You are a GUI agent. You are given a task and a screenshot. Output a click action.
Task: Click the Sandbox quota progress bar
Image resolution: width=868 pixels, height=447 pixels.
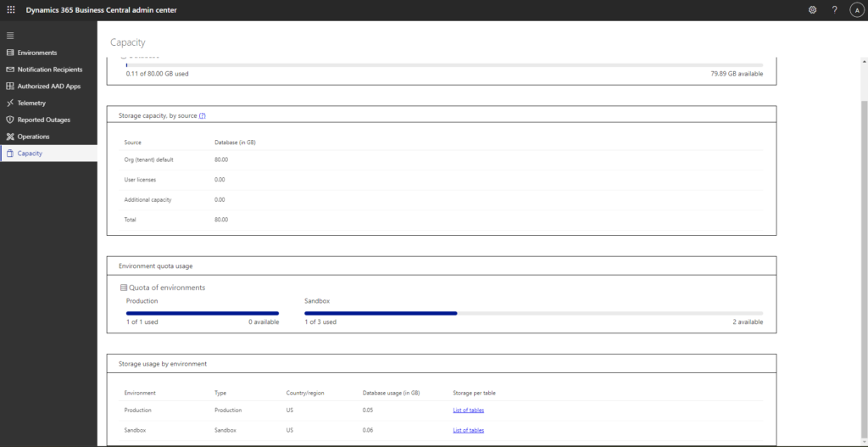(534, 313)
